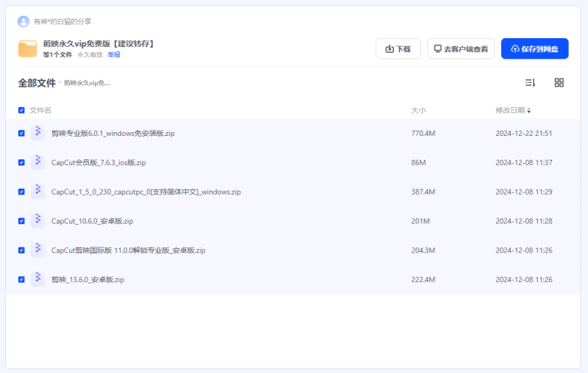Uncheck the 剪映专业版6.0.1_windows免安装版.zip checkbox
Screen dimensions: 588x373
(x=21, y=134)
